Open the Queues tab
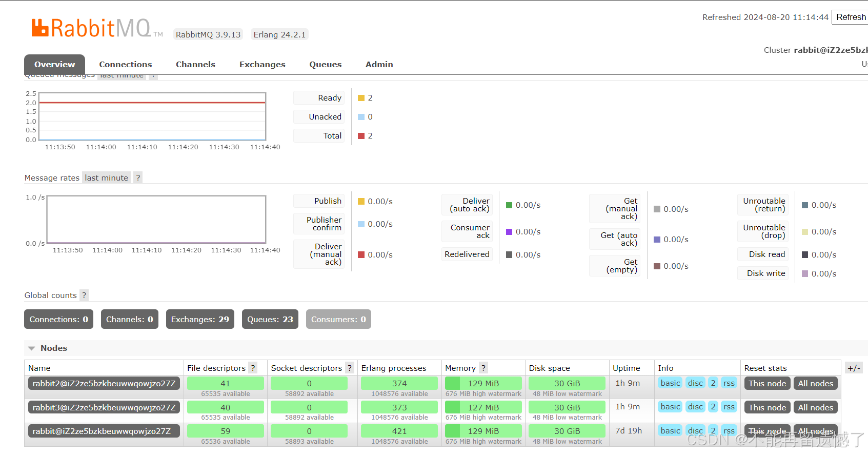Viewport: 868px width, 455px height. [326, 64]
